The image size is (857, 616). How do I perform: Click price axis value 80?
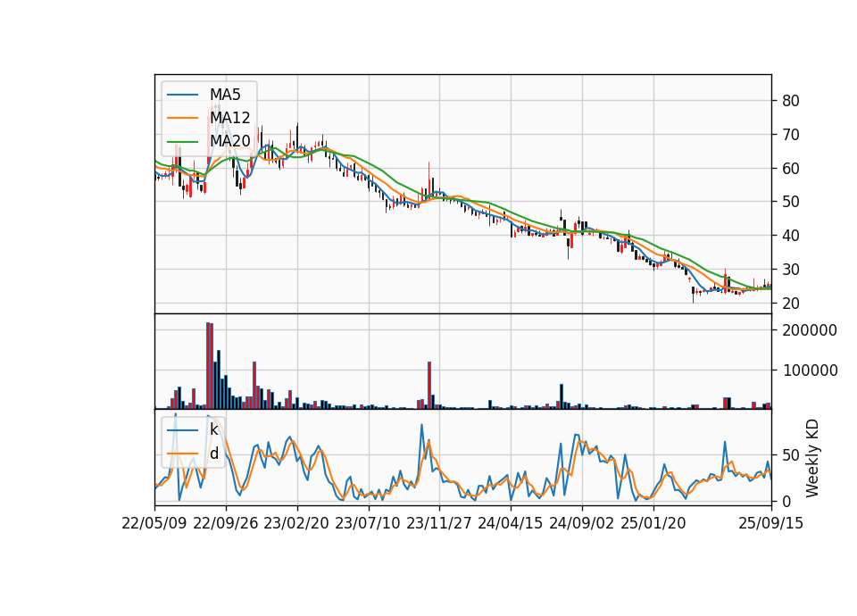pyautogui.click(x=791, y=101)
